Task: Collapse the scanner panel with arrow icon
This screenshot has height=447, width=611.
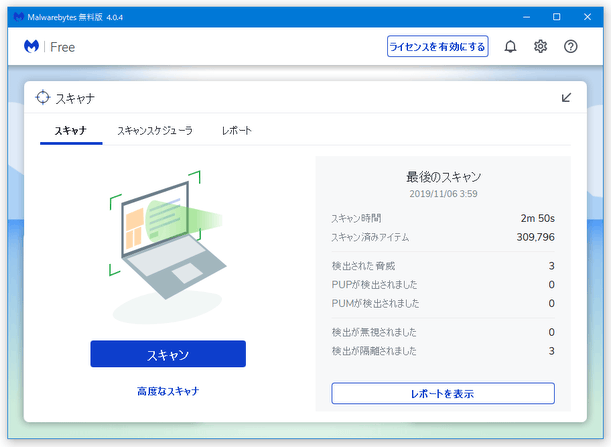Action: [x=567, y=97]
